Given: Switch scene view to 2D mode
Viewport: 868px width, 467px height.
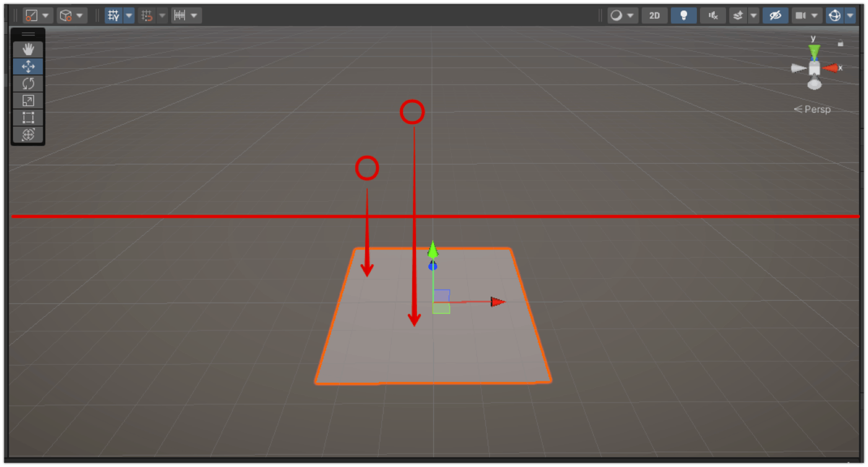Looking at the screenshot, I should point(655,16).
